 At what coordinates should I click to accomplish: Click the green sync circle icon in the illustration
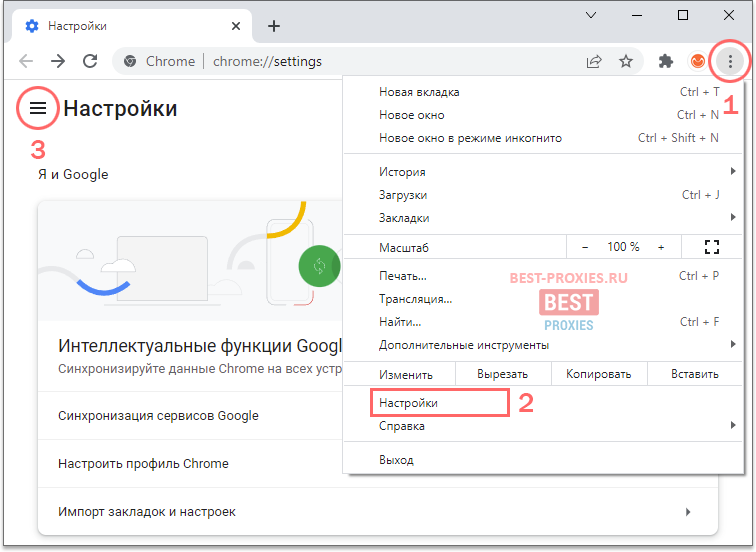(x=319, y=266)
